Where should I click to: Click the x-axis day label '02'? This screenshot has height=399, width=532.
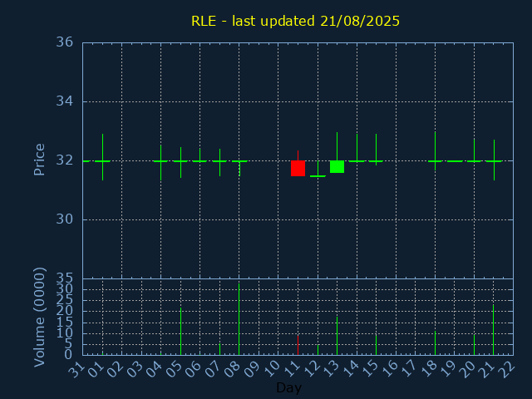click(116, 368)
